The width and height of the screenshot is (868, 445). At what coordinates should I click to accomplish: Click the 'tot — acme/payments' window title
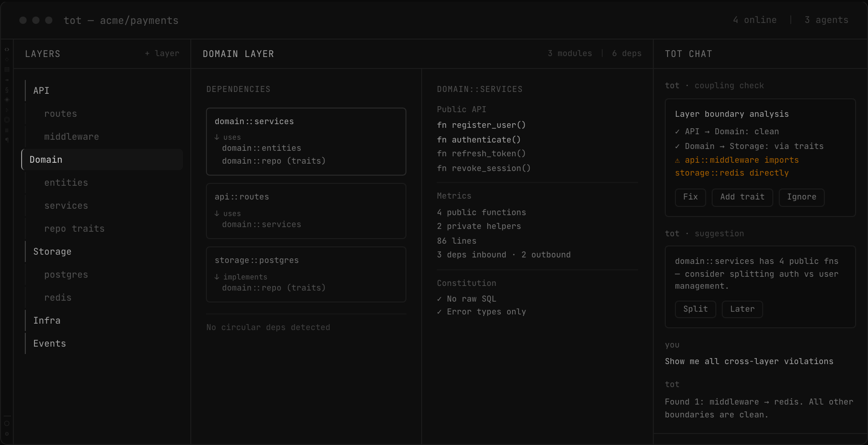coord(121,21)
